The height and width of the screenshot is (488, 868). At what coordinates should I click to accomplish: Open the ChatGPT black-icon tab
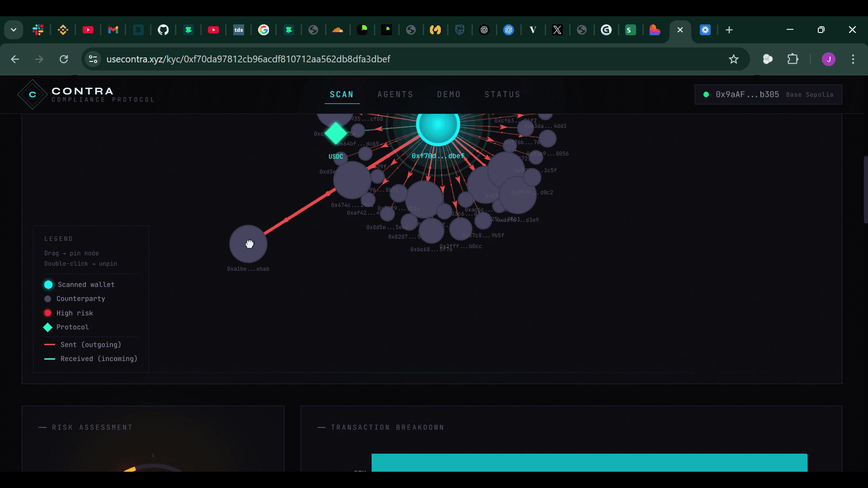(484, 30)
